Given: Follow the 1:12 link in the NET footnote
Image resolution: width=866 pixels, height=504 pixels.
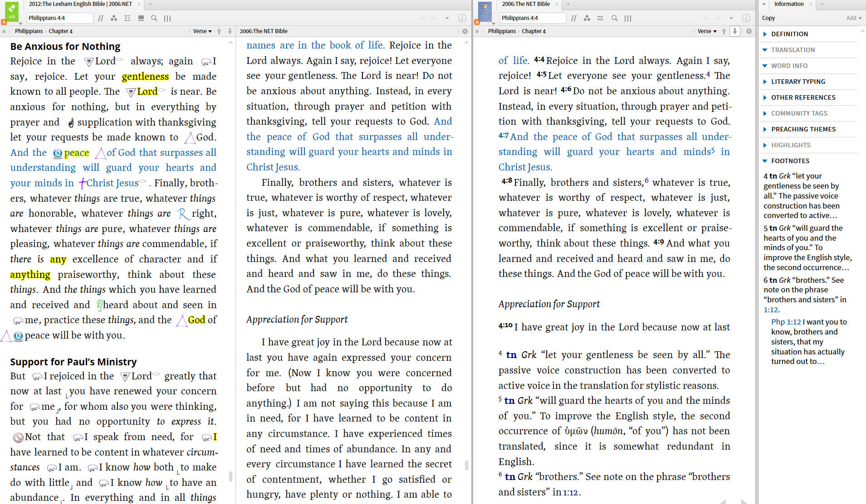Looking at the screenshot, I should [x=570, y=493].
